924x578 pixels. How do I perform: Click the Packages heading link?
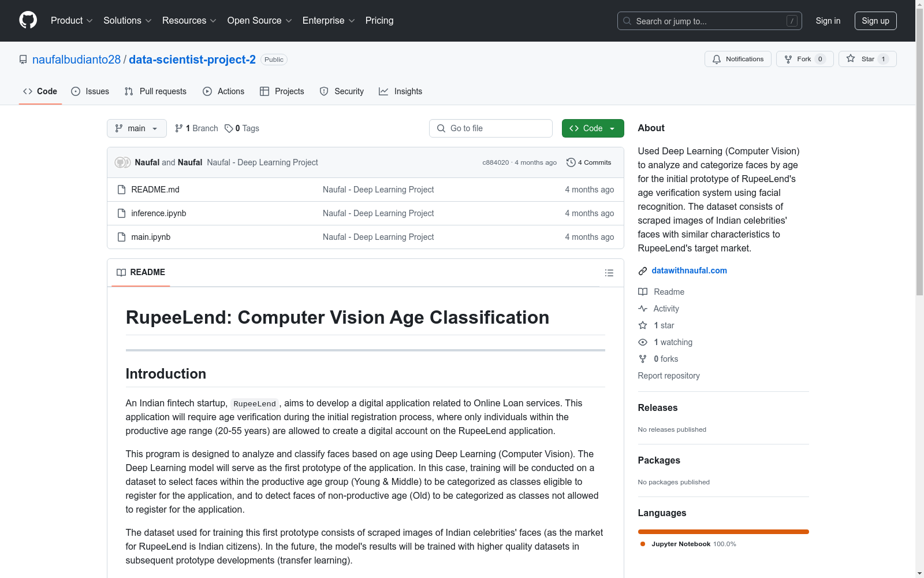(659, 460)
